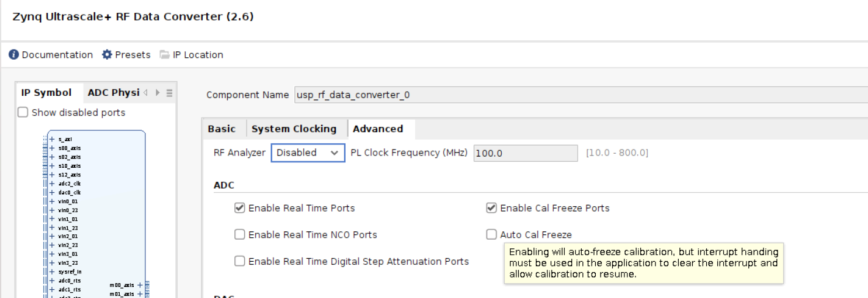Switch to the System Clocking tab
This screenshot has height=298, width=868.
[x=294, y=129]
